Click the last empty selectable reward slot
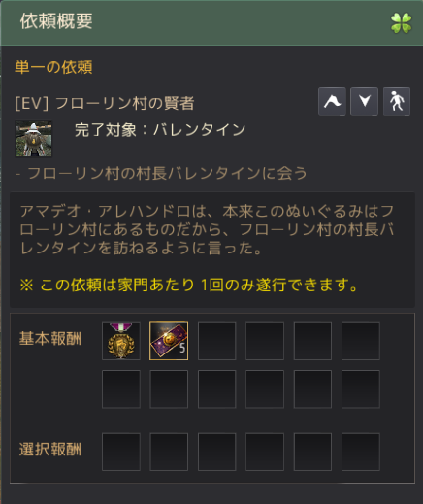423x504 pixels. (361, 452)
